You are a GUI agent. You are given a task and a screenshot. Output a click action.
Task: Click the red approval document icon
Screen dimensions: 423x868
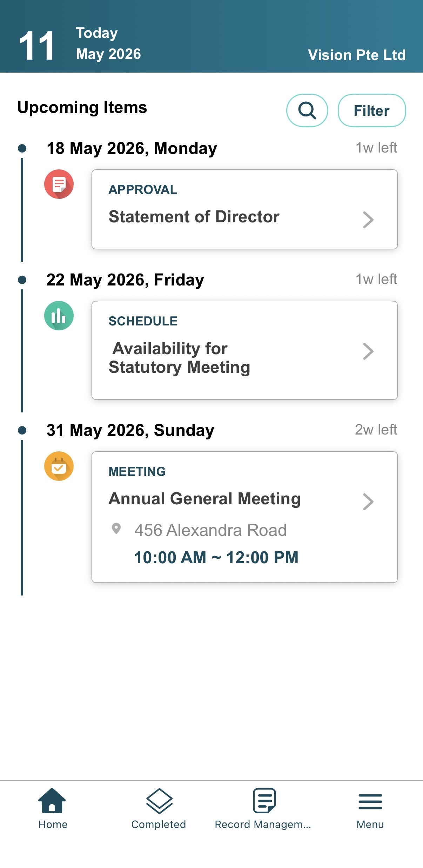59,184
